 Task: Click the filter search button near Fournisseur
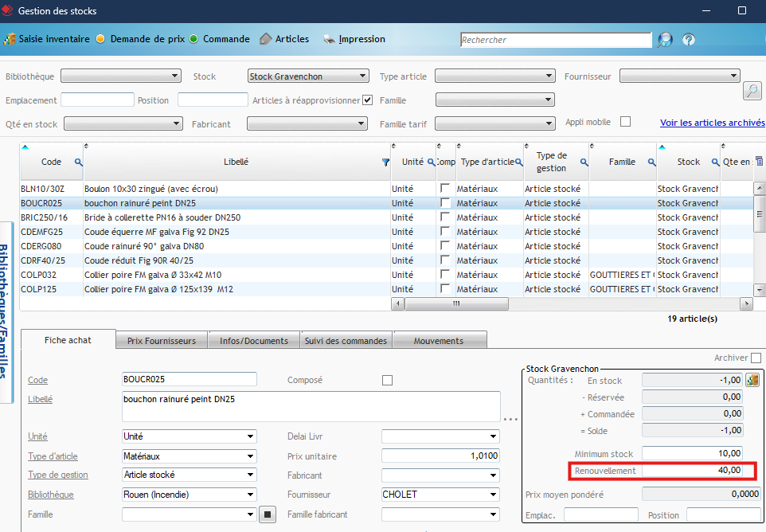point(752,91)
